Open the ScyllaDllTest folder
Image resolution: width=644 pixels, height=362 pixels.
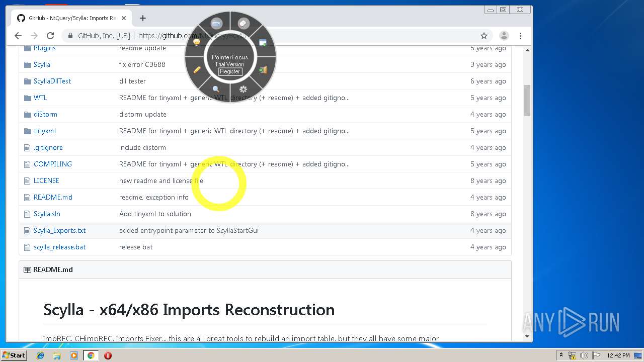[x=52, y=81]
